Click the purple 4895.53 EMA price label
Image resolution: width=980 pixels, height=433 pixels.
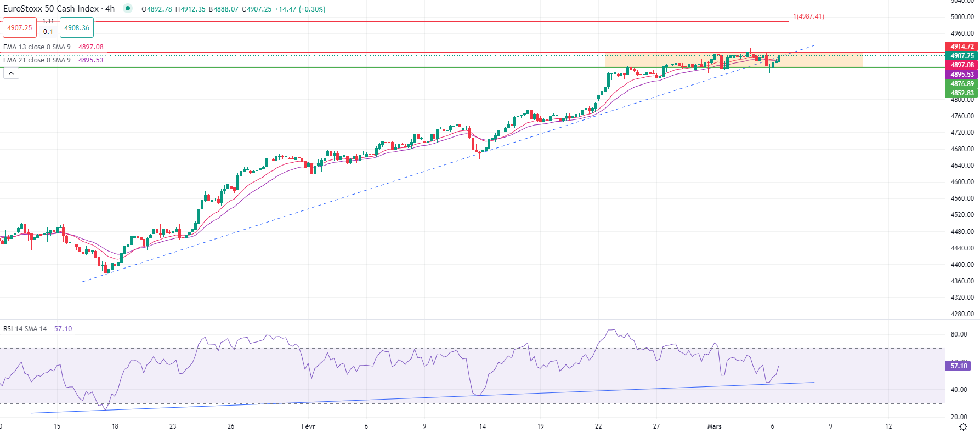(x=962, y=75)
